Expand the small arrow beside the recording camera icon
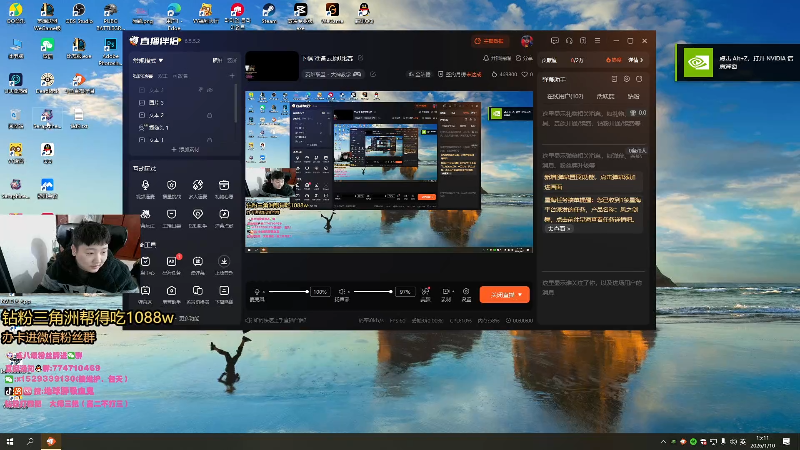 [x=453, y=292]
